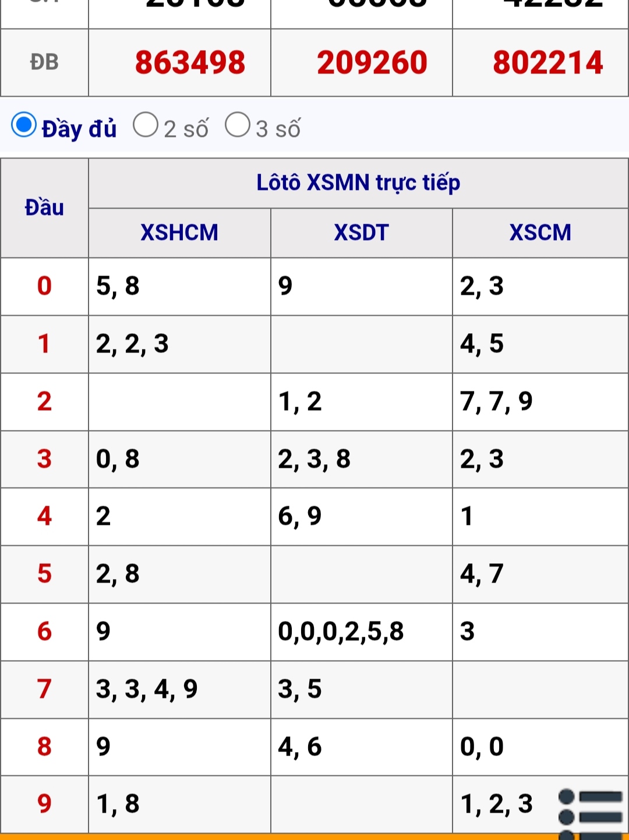Image resolution: width=629 pixels, height=840 pixels.
Task: Open the XSCM column header link
Action: pos(540,232)
